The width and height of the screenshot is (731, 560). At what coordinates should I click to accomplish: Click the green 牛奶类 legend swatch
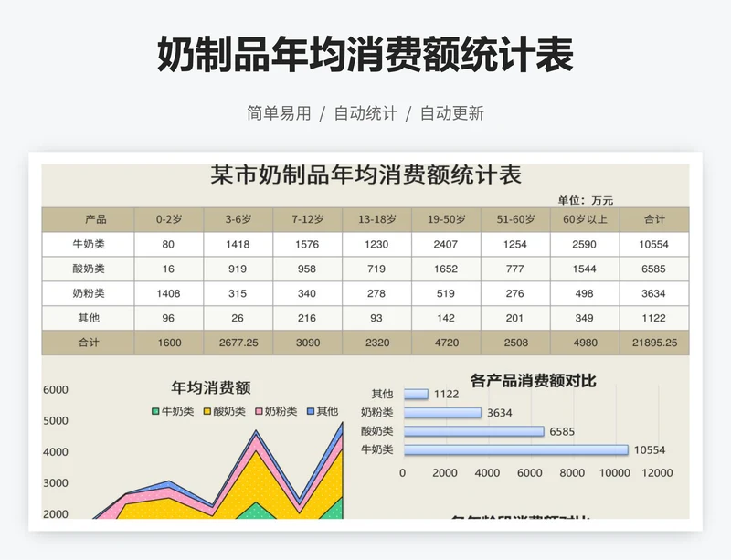[x=155, y=411]
